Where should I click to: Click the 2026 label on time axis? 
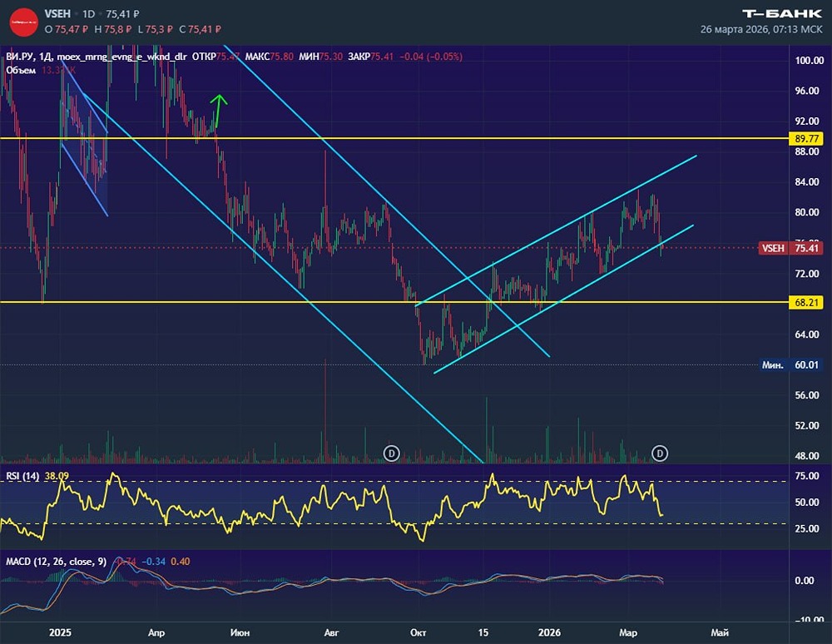pos(549,632)
